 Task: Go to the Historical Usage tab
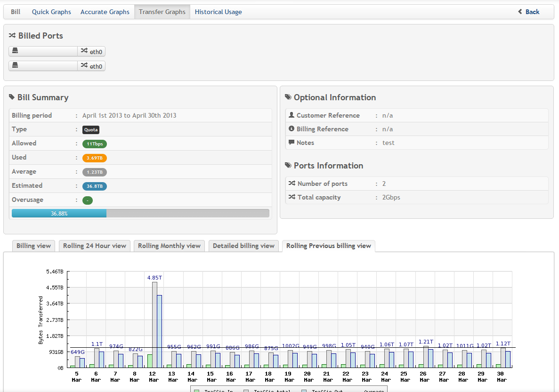(218, 12)
